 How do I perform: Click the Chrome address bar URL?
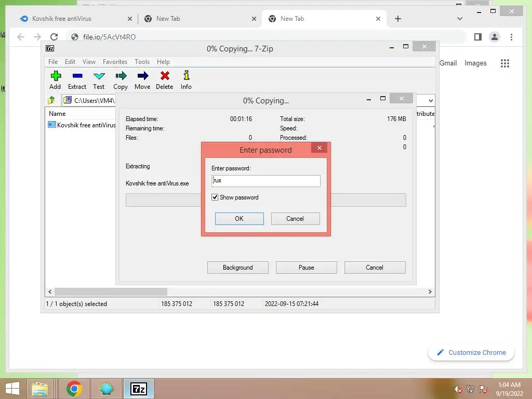pos(109,37)
